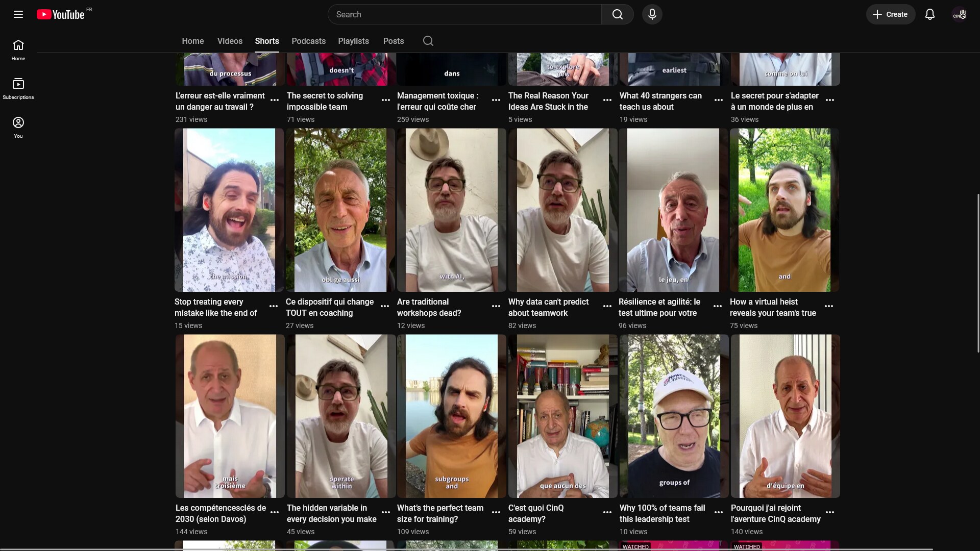Open options for 'Le secret pour s'adapter' short
The image size is (980, 551).
(830, 100)
